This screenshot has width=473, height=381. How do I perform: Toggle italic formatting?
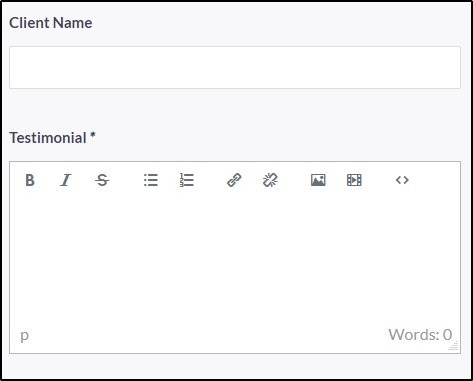(x=66, y=180)
